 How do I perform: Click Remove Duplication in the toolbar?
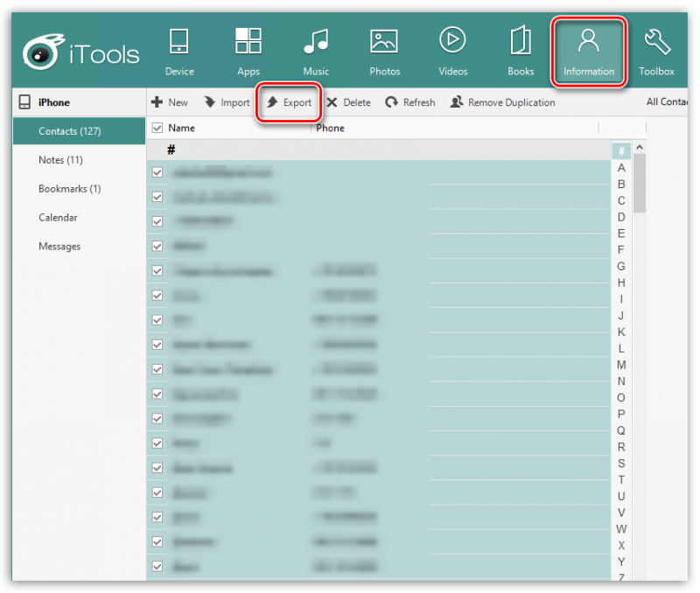click(502, 102)
